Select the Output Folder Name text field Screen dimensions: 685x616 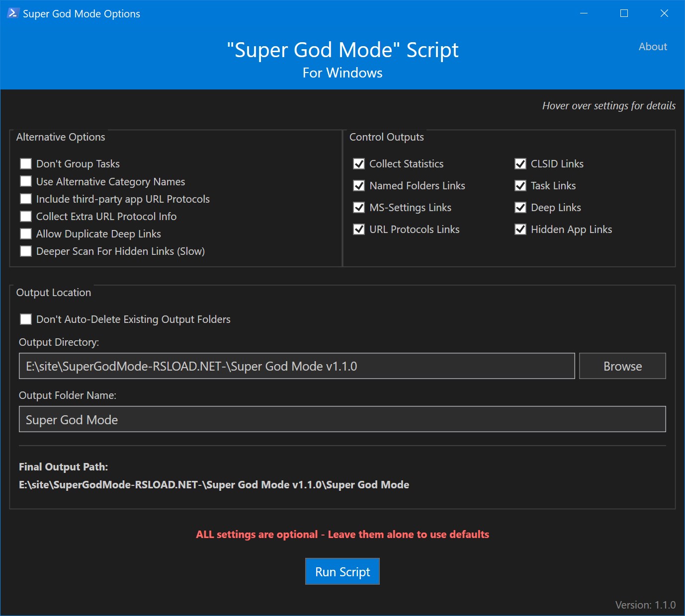click(342, 419)
